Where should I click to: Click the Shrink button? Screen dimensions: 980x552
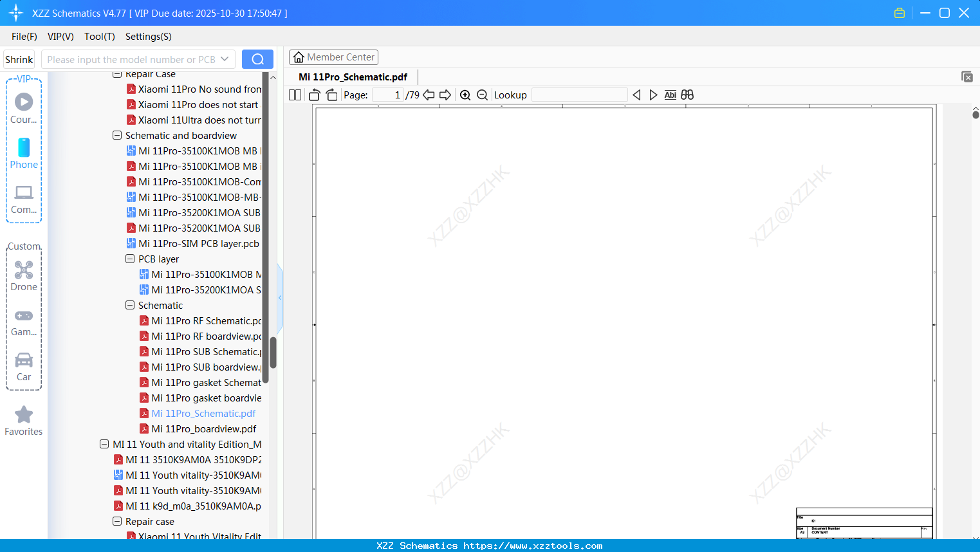[19, 59]
